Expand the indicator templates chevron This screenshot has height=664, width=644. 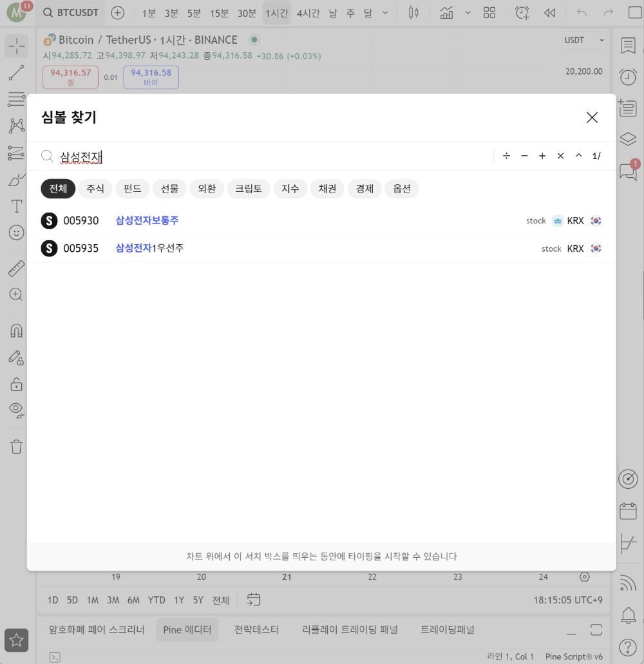click(468, 13)
